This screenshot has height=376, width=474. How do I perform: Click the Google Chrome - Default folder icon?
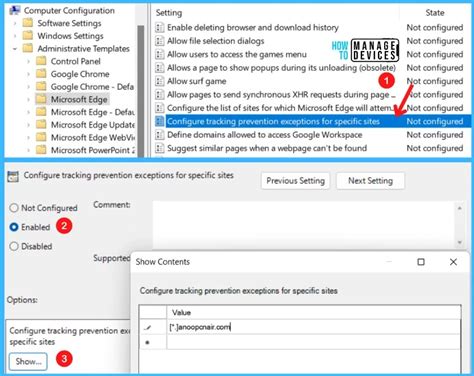coord(41,86)
